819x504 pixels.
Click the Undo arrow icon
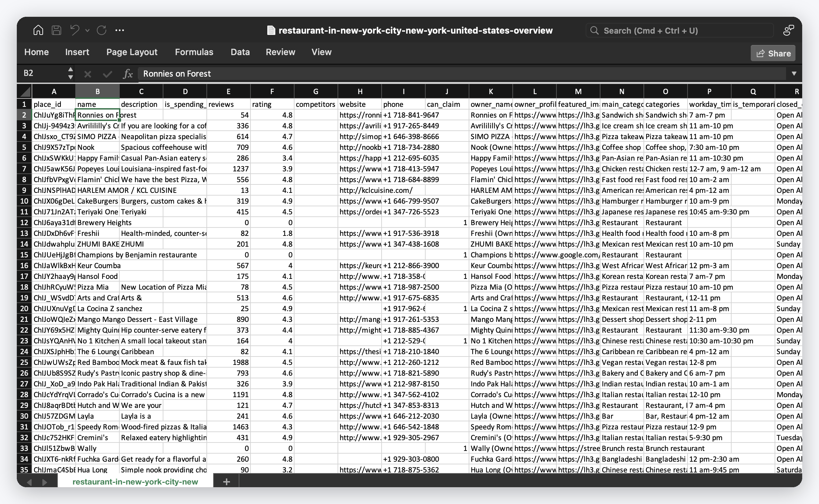click(75, 30)
